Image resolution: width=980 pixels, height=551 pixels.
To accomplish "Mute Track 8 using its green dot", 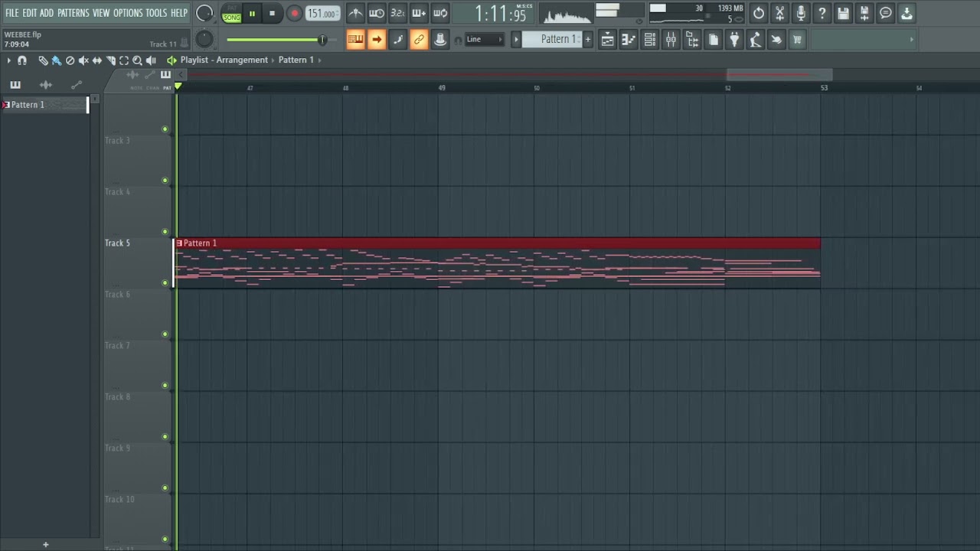I will tap(165, 437).
